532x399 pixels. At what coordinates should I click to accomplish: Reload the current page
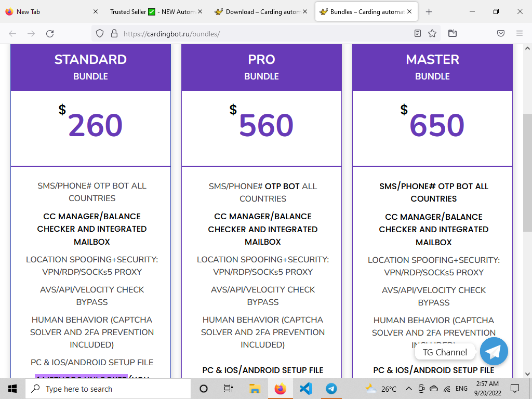point(50,33)
